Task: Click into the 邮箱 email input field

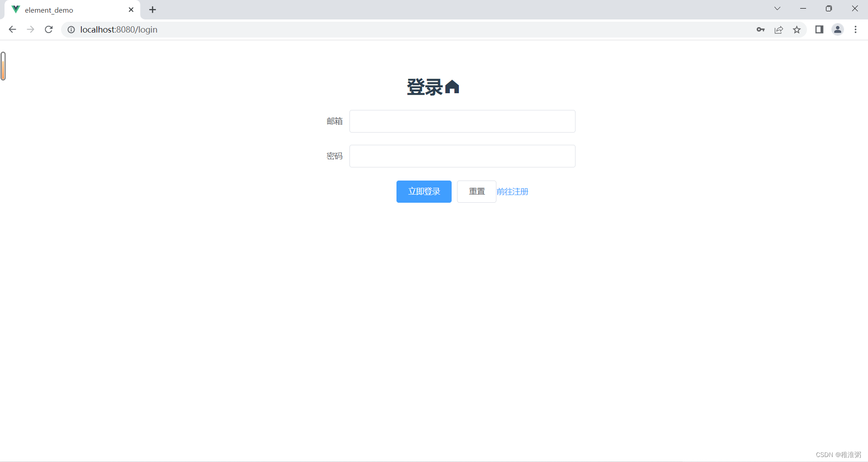Action: pyautogui.click(x=462, y=121)
